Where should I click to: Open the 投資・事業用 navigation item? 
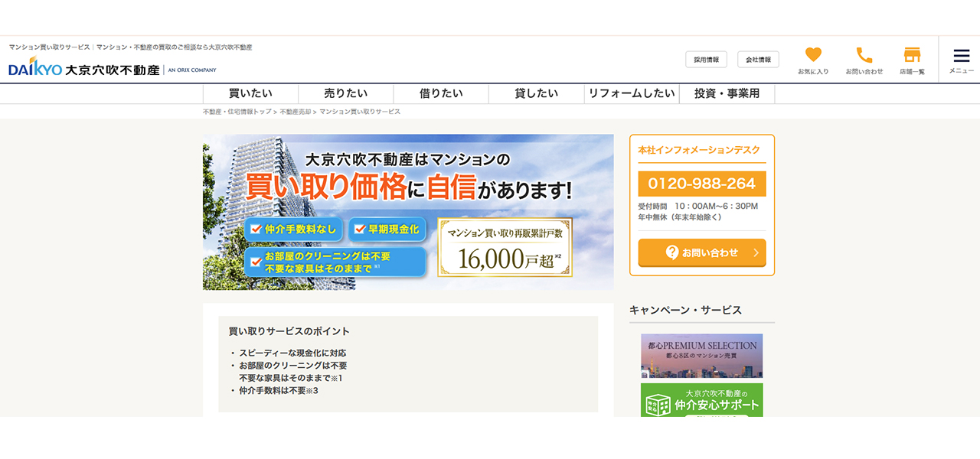tap(727, 93)
